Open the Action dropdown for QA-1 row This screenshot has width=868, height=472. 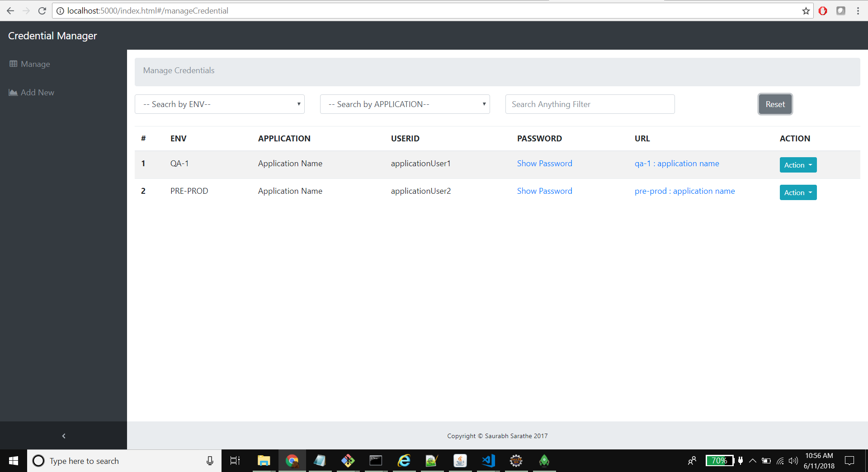point(797,164)
